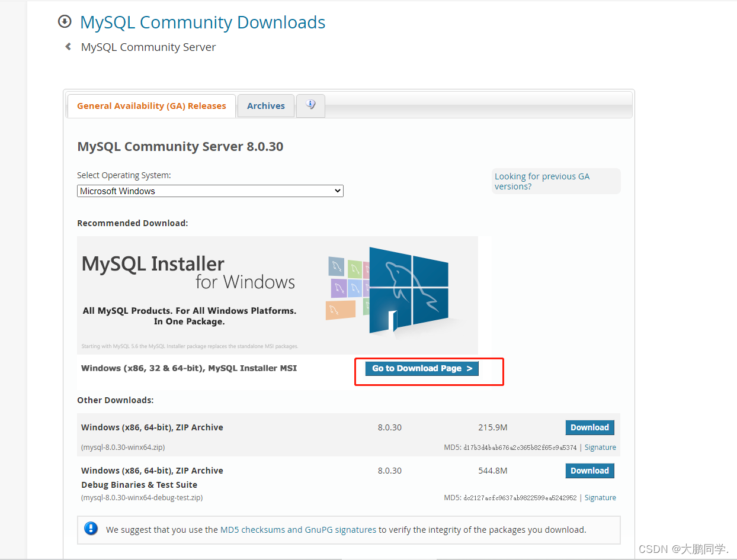Image resolution: width=737 pixels, height=560 pixels.
Task: Click Go to Download Page button
Action: pyautogui.click(x=422, y=368)
